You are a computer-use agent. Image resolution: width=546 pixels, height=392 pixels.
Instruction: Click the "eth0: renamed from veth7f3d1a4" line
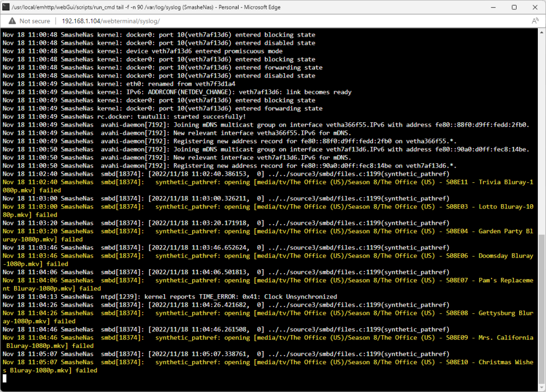coord(119,84)
